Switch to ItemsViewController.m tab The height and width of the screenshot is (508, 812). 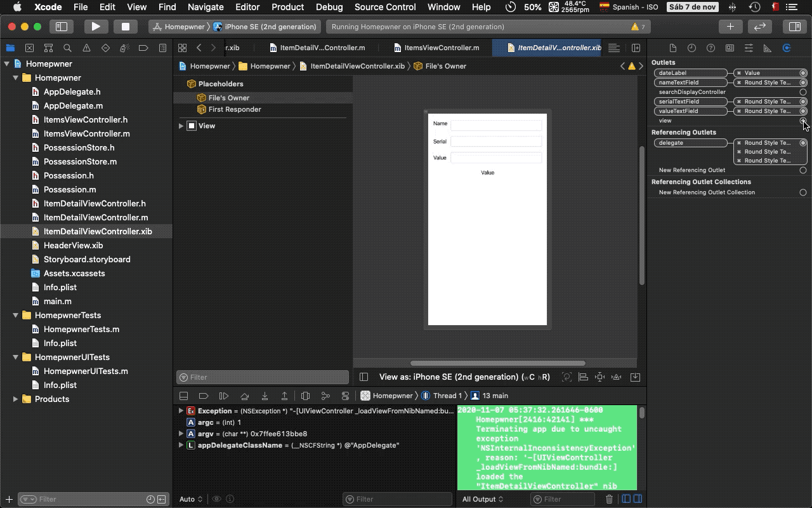coord(435,48)
